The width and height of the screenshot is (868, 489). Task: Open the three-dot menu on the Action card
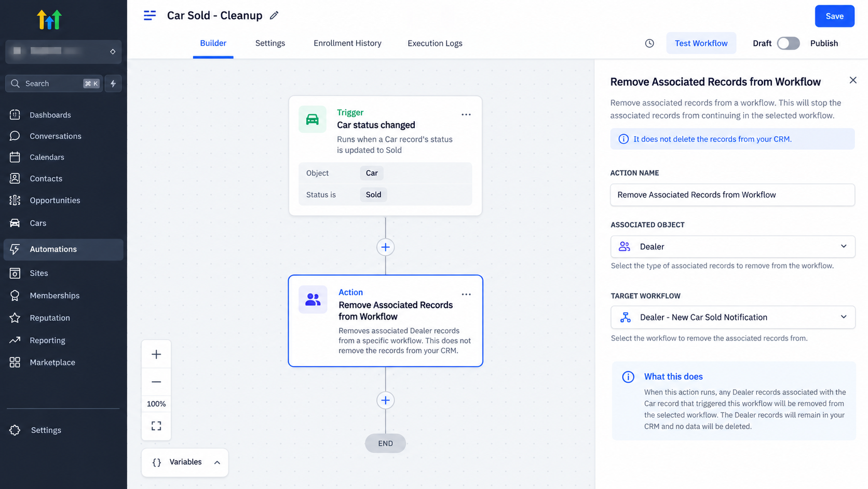click(x=466, y=294)
